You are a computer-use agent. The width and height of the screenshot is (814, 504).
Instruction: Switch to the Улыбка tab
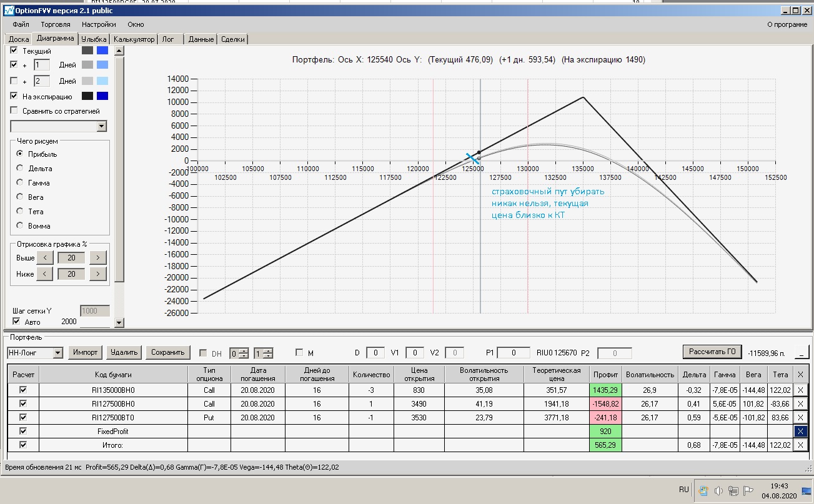click(x=94, y=39)
